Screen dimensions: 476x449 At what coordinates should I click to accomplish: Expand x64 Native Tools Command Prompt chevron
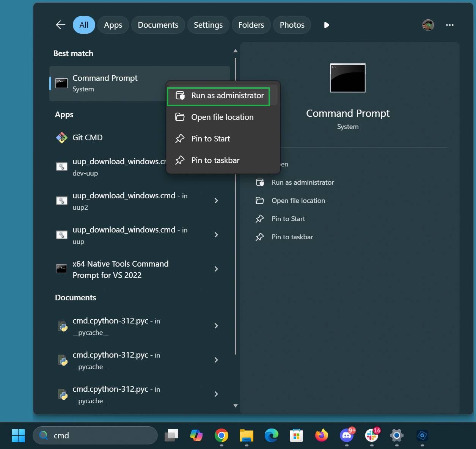coord(216,269)
